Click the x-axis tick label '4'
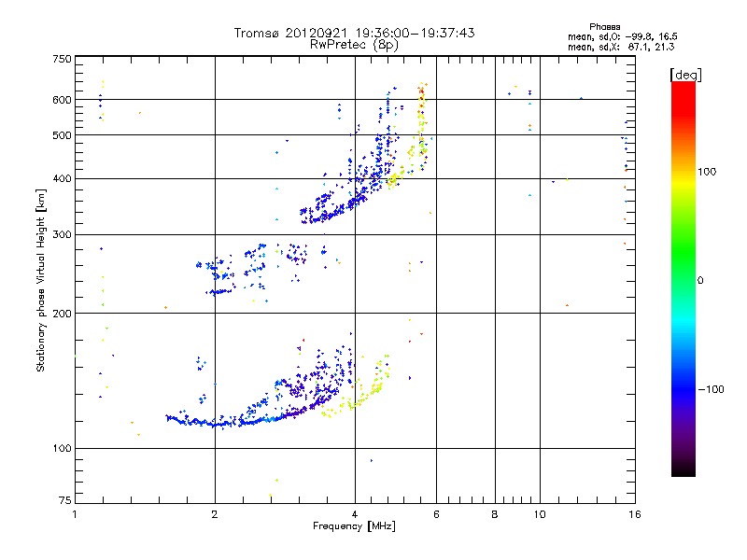Image resolution: width=747 pixels, height=560 pixels. (355, 514)
